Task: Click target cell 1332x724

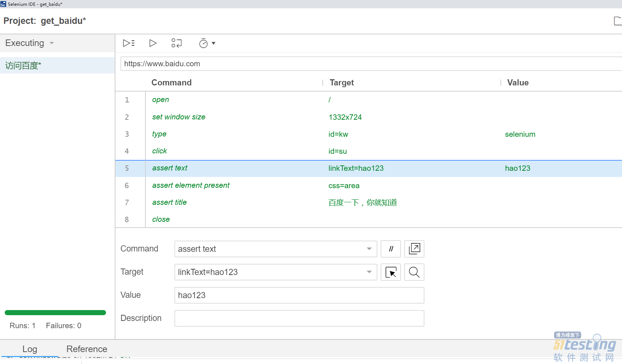Action: click(345, 117)
